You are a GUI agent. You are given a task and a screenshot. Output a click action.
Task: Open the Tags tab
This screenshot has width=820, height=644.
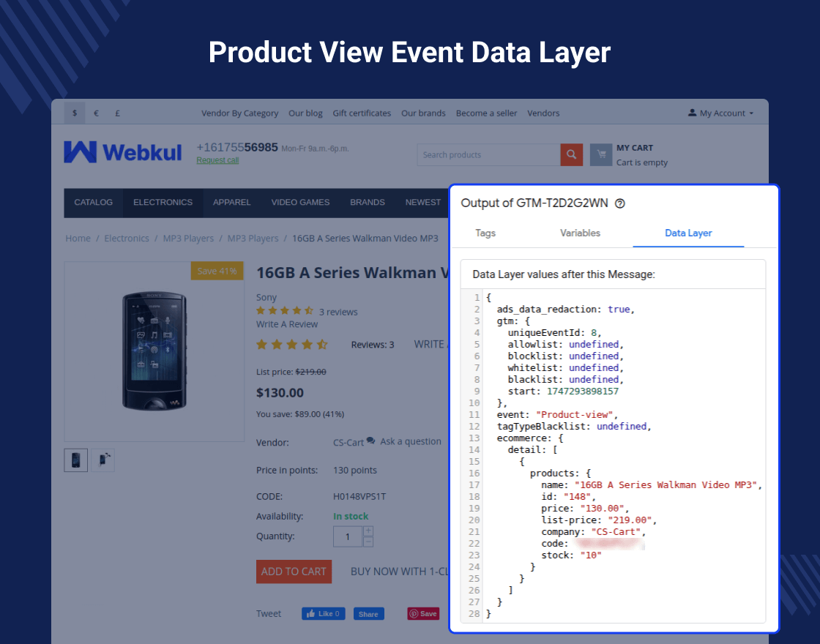(x=485, y=233)
